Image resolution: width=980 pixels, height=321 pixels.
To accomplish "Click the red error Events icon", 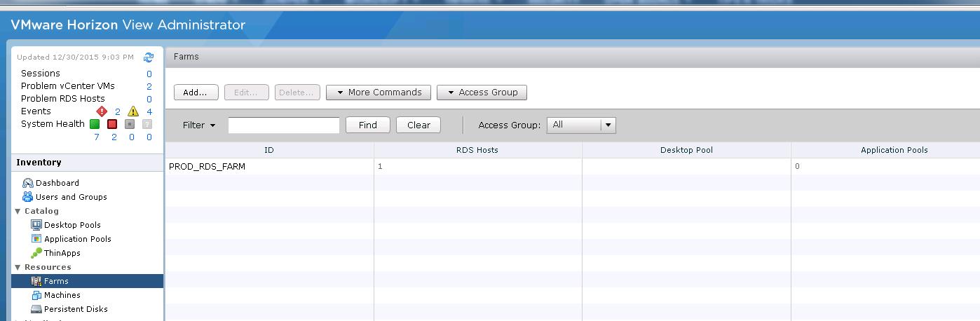I will click(x=102, y=111).
